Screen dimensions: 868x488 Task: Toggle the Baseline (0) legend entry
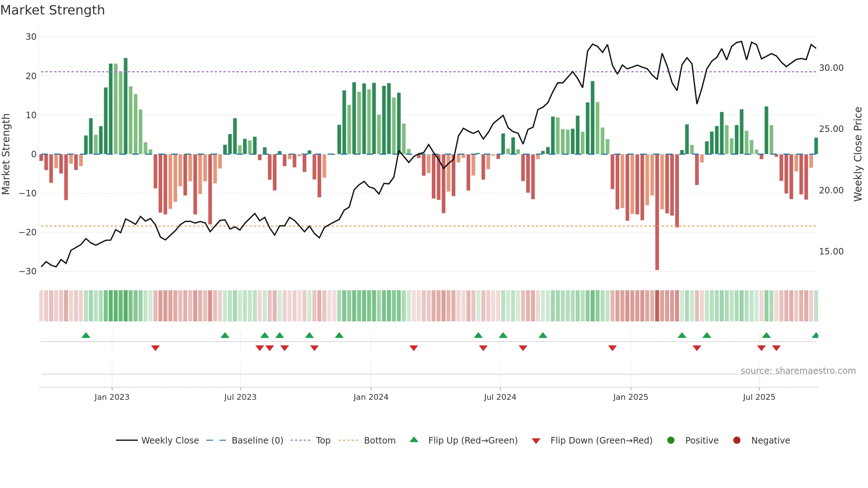pos(245,440)
